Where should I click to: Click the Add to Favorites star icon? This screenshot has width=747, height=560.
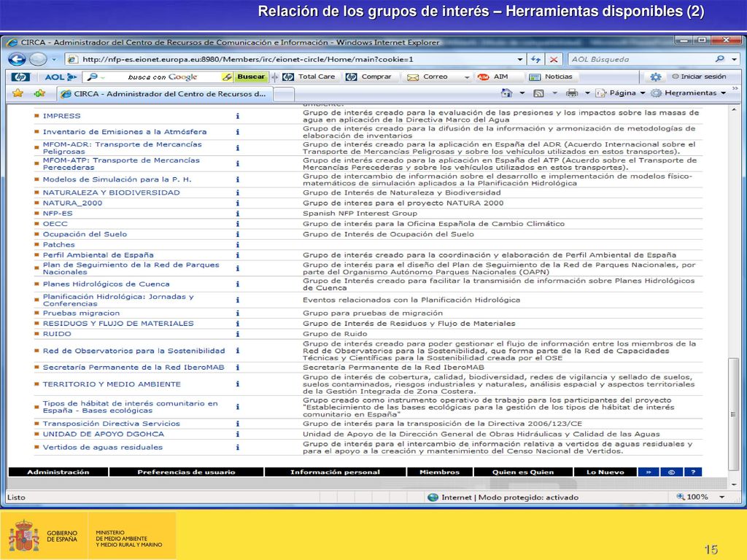click(39, 93)
